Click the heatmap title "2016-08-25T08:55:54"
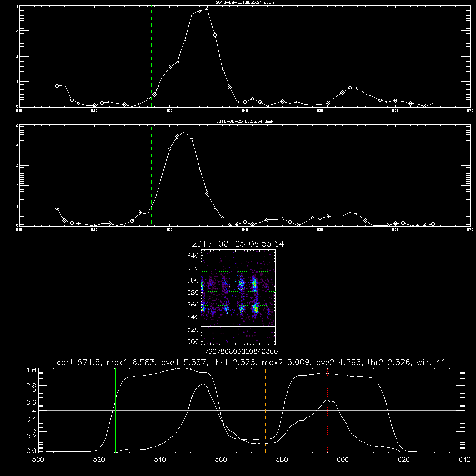476x476 pixels. click(x=238, y=244)
